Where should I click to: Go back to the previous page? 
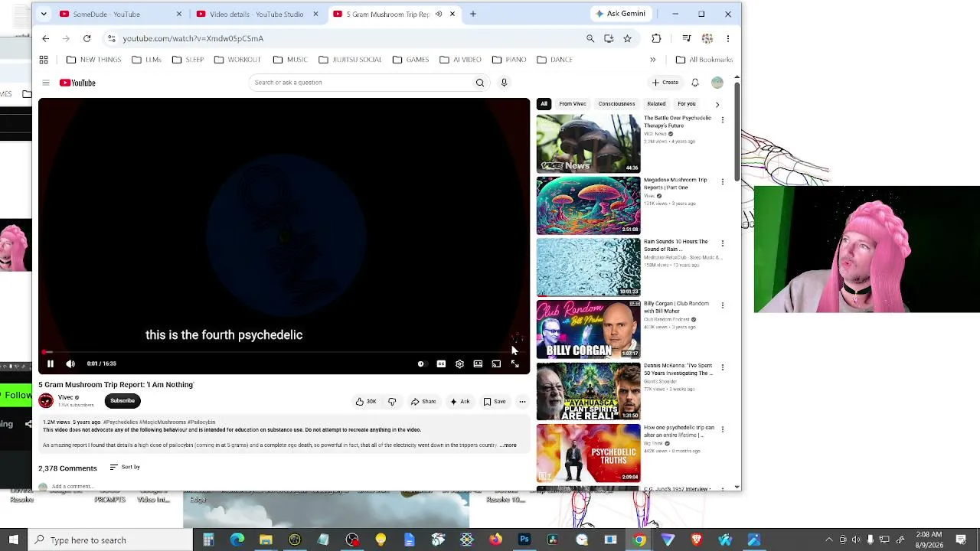46,38
